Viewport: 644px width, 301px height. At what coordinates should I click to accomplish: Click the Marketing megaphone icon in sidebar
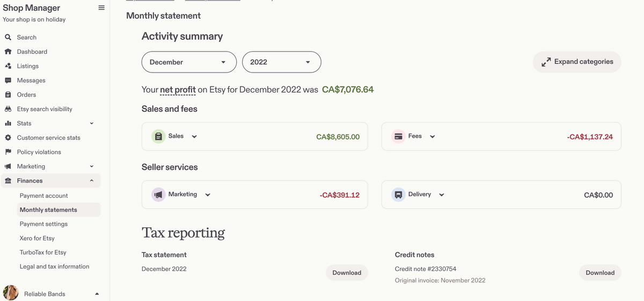[x=8, y=167]
